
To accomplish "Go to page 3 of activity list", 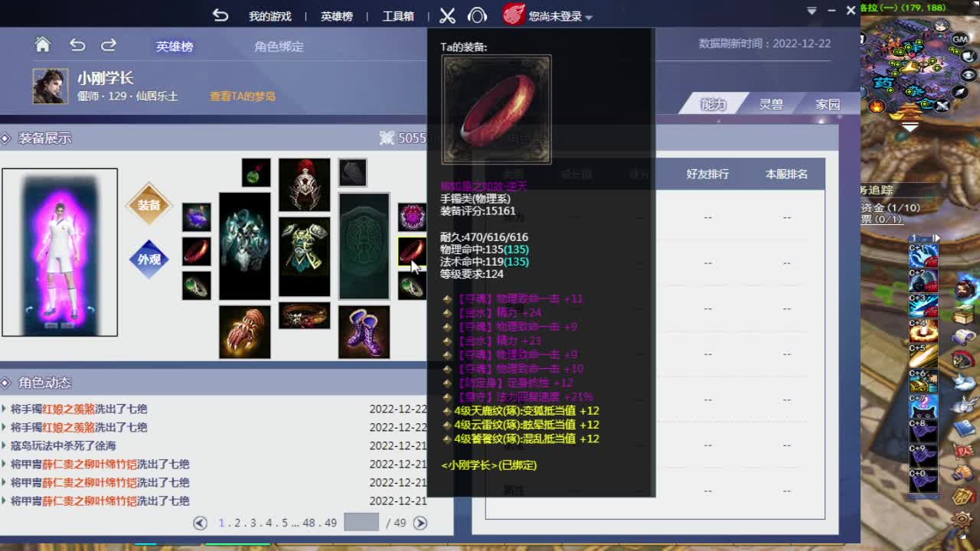I will [x=253, y=523].
